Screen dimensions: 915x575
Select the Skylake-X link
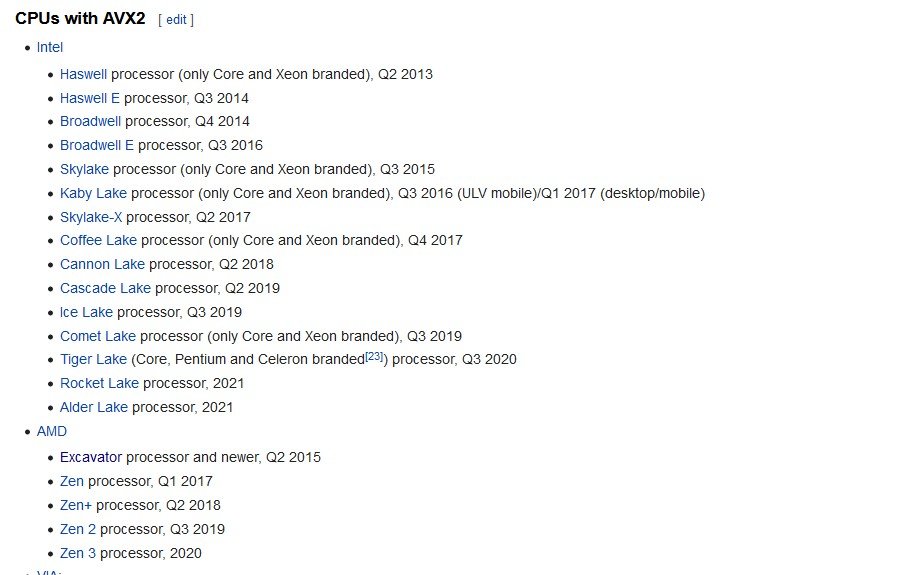click(x=91, y=217)
